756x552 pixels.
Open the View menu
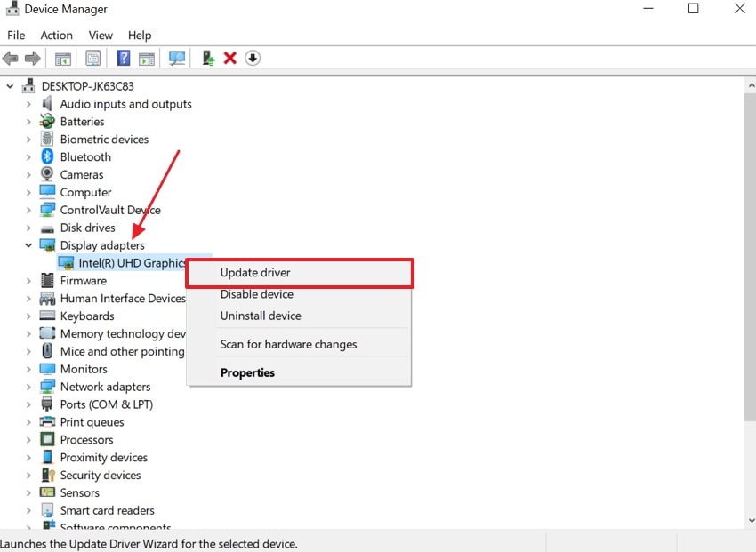[x=100, y=36]
